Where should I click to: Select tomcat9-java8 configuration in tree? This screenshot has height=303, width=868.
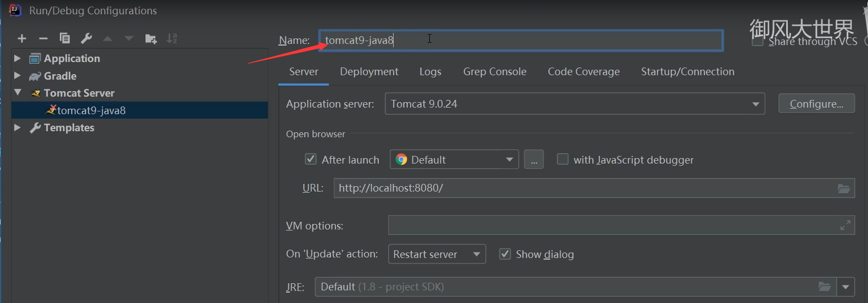click(x=139, y=110)
